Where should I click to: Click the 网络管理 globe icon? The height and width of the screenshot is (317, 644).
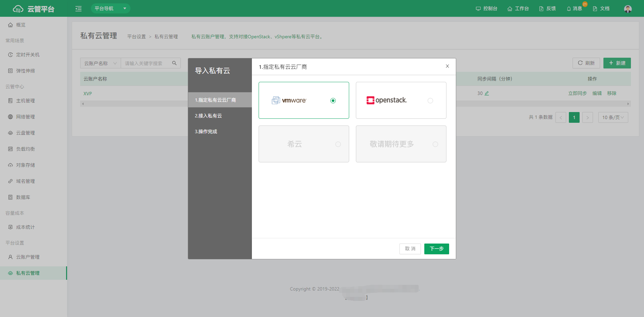pyautogui.click(x=10, y=117)
